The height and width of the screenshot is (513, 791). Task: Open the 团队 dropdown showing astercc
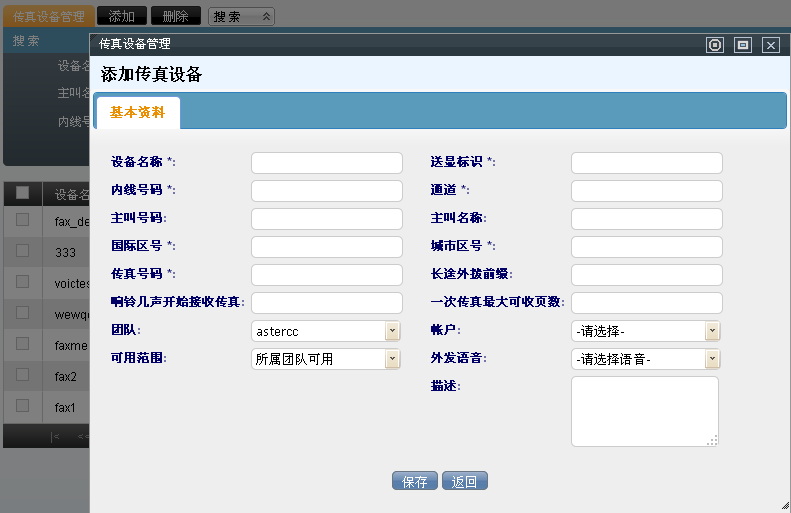(392, 331)
